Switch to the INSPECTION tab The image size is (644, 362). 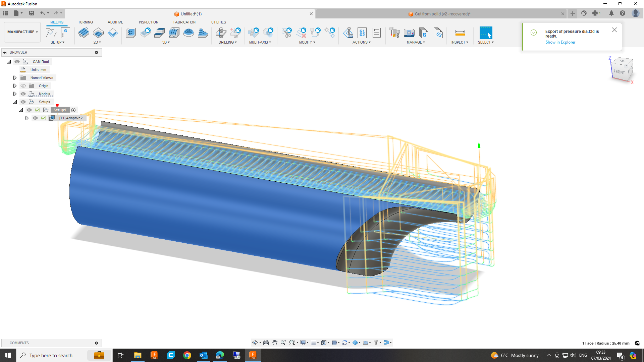[x=148, y=22]
